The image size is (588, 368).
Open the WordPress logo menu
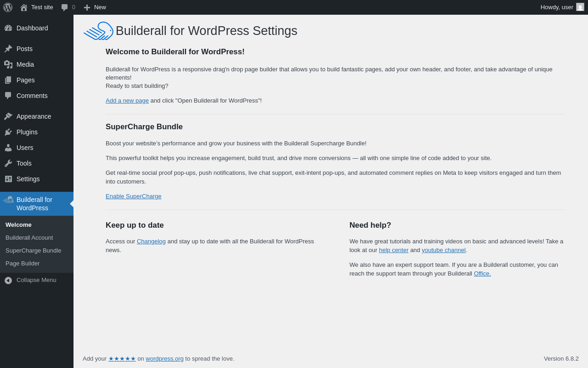8,7
